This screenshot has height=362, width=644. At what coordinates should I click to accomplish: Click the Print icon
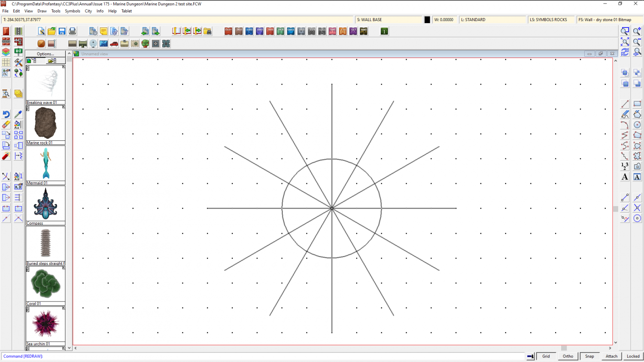coord(72,31)
